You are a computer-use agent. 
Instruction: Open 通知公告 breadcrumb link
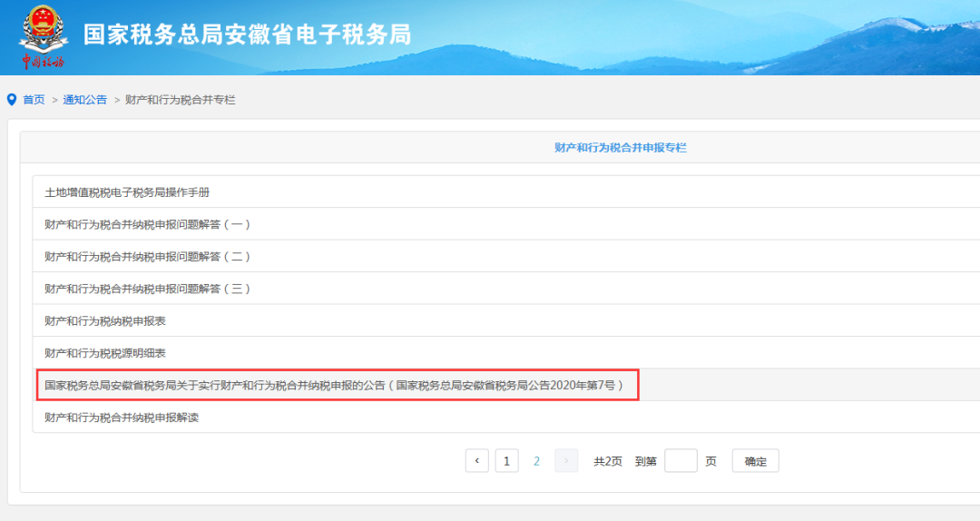pos(85,100)
